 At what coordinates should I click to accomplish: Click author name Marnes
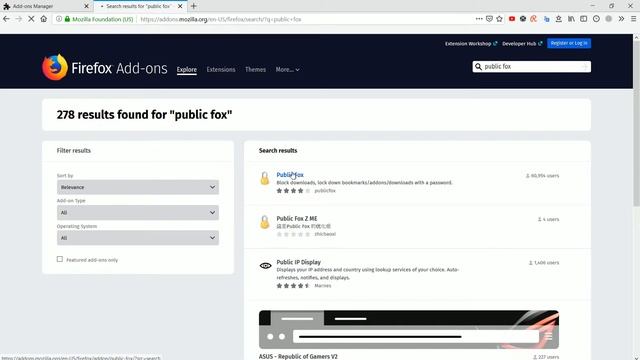(x=323, y=286)
